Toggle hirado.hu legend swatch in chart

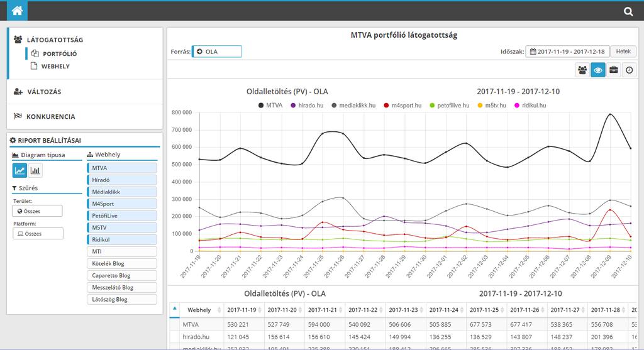293,106
